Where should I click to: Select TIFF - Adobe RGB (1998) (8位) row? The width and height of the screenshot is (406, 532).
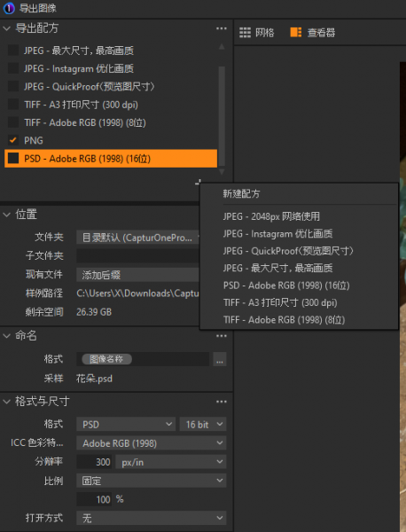tap(111, 122)
